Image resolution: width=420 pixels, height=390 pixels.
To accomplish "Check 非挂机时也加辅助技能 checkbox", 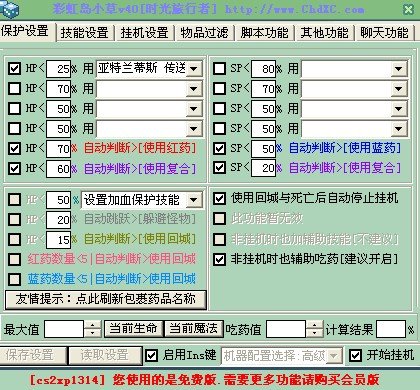I will (219, 239).
